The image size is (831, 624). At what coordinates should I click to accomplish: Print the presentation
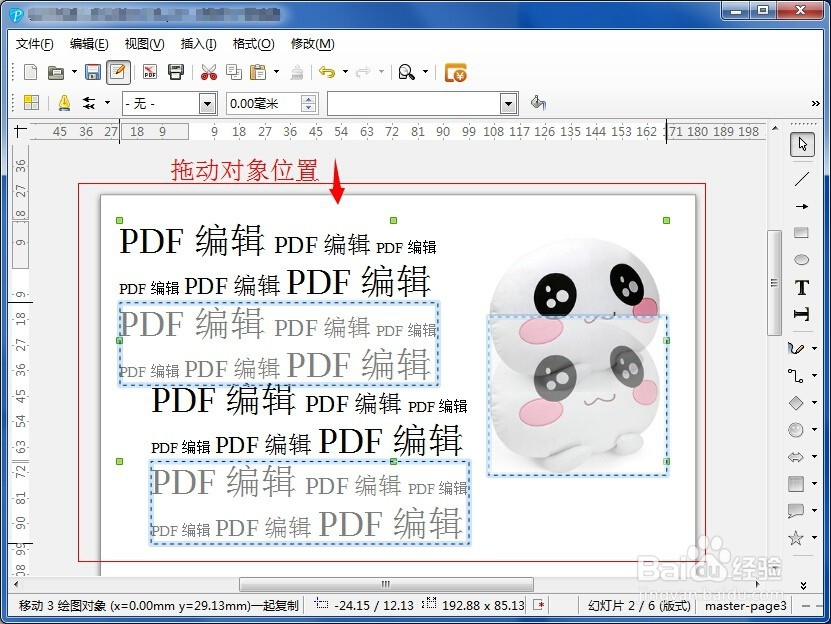pos(177,71)
